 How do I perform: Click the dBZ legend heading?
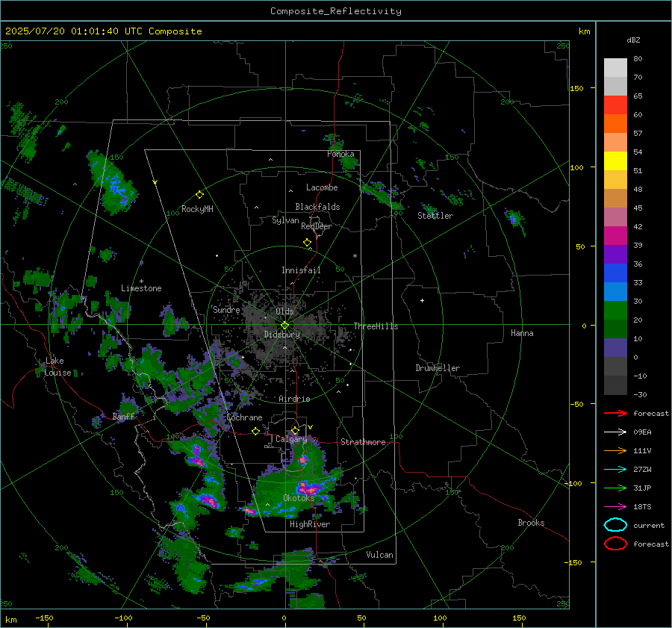633,40
